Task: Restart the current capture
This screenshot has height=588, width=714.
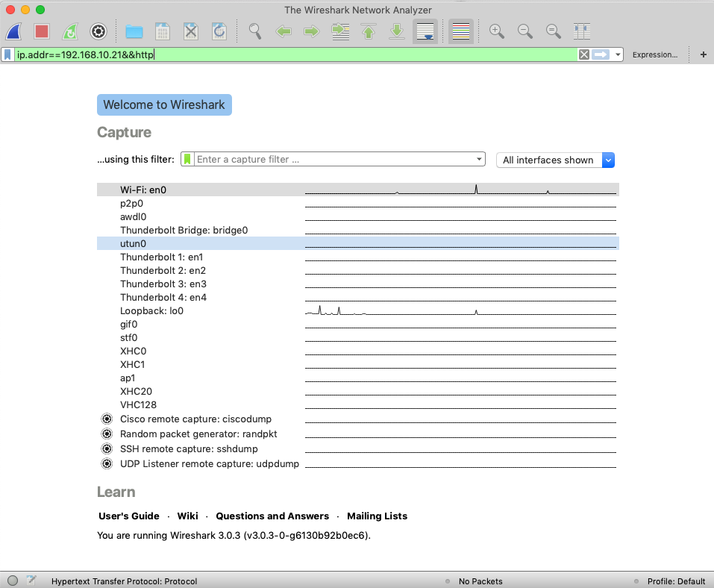Action: 71,31
